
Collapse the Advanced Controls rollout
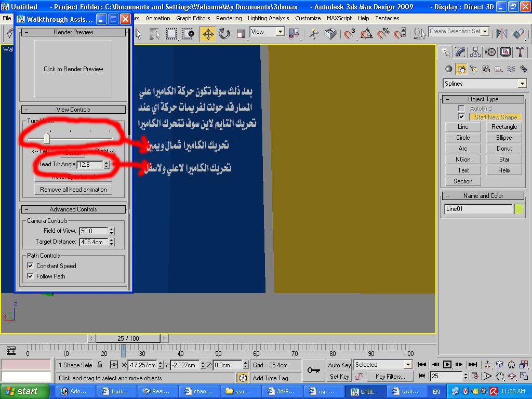[73, 209]
